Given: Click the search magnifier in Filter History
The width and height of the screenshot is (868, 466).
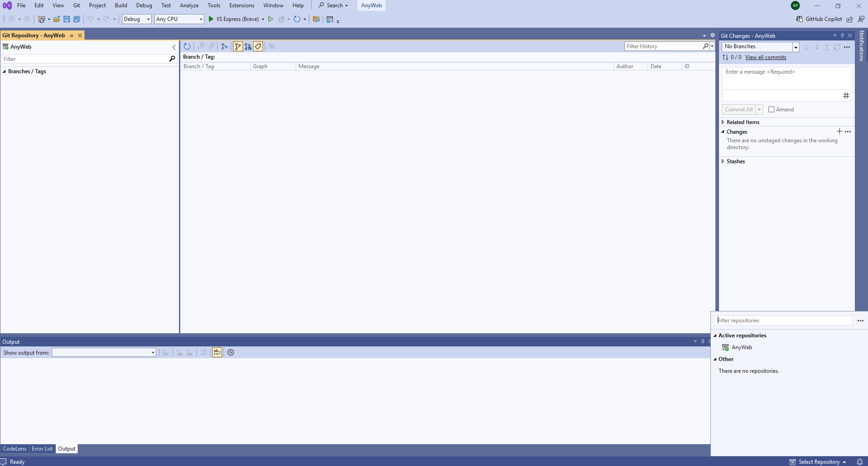Looking at the screenshot, I should (705, 46).
